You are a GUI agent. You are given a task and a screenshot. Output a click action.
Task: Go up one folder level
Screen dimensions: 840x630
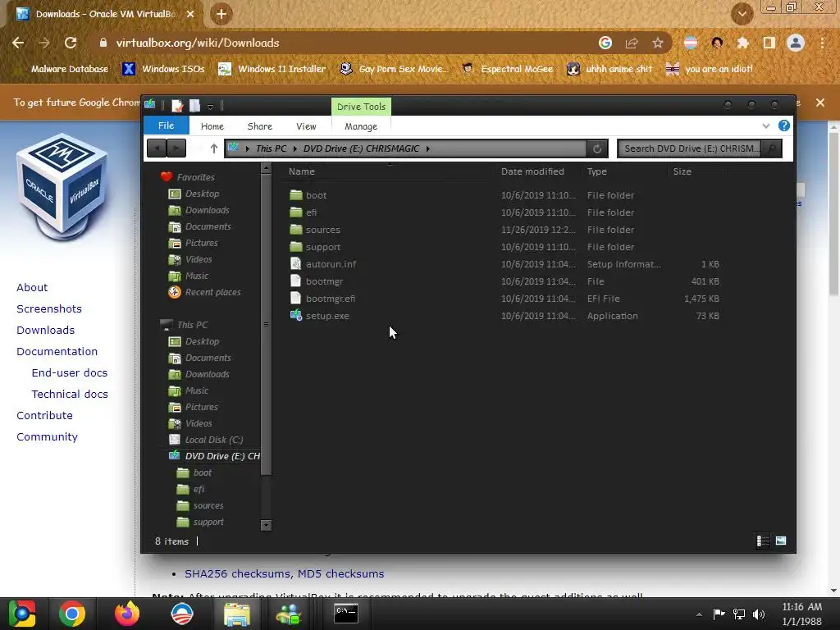pyautogui.click(x=214, y=148)
